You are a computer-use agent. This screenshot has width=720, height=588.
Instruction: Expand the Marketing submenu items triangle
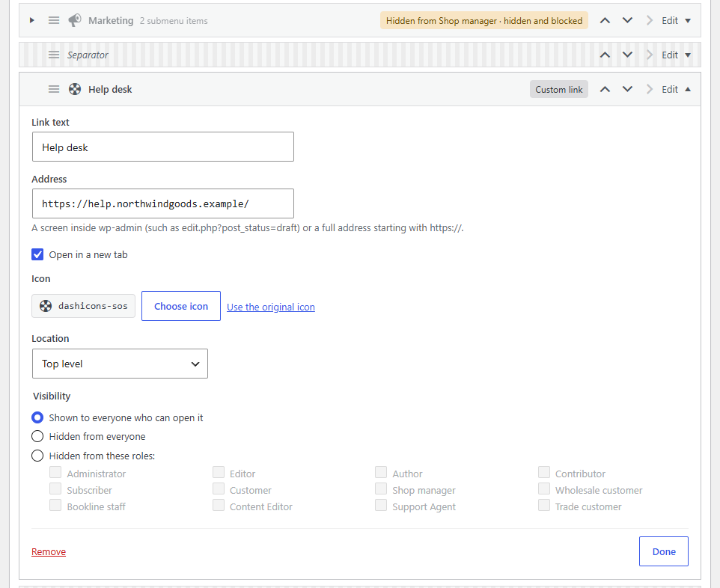coord(31,20)
